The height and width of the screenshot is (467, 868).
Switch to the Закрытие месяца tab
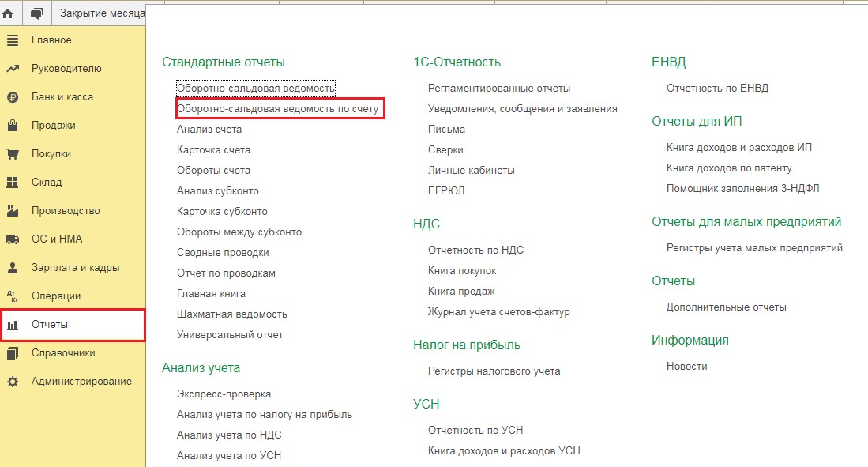click(x=101, y=13)
